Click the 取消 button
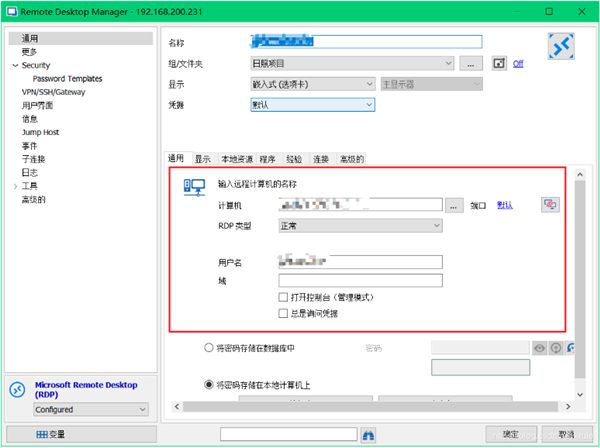 (567, 435)
